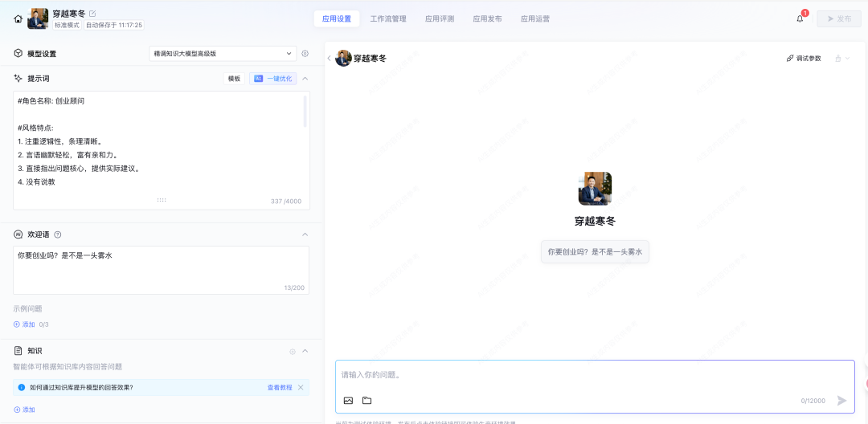The height and width of the screenshot is (424, 868).
Task: Click the edit pencil next to 穿越寒冬
Action: (x=92, y=14)
